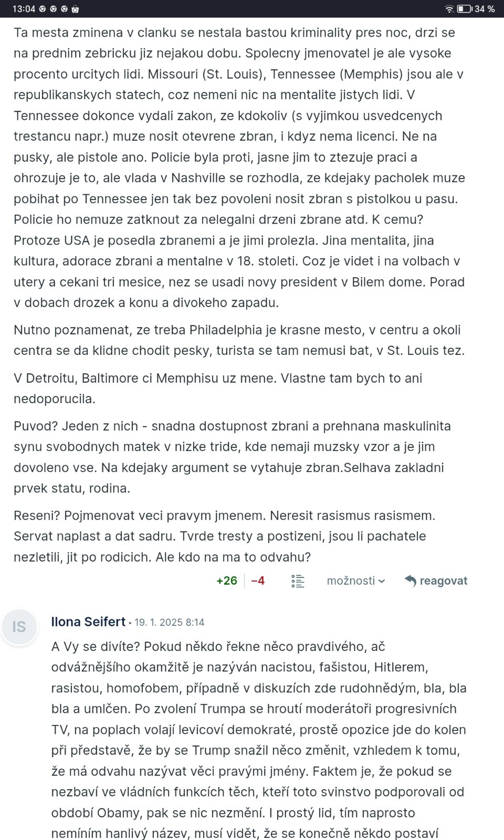
Task: Tap the Wi-Fi status icon
Action: click(x=449, y=9)
